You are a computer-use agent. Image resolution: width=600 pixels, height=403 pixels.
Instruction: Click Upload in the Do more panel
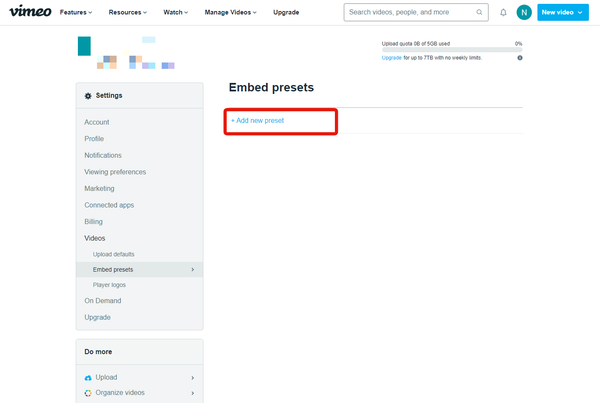pyautogui.click(x=106, y=377)
